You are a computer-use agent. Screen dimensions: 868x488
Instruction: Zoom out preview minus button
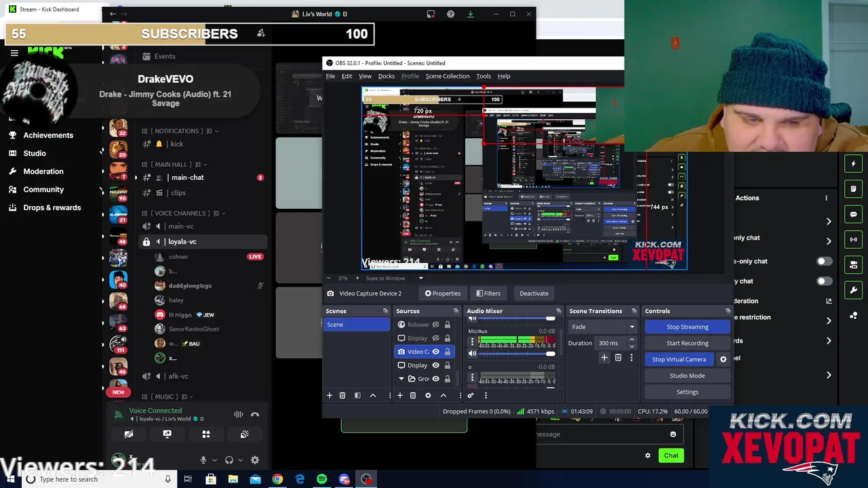click(x=329, y=279)
